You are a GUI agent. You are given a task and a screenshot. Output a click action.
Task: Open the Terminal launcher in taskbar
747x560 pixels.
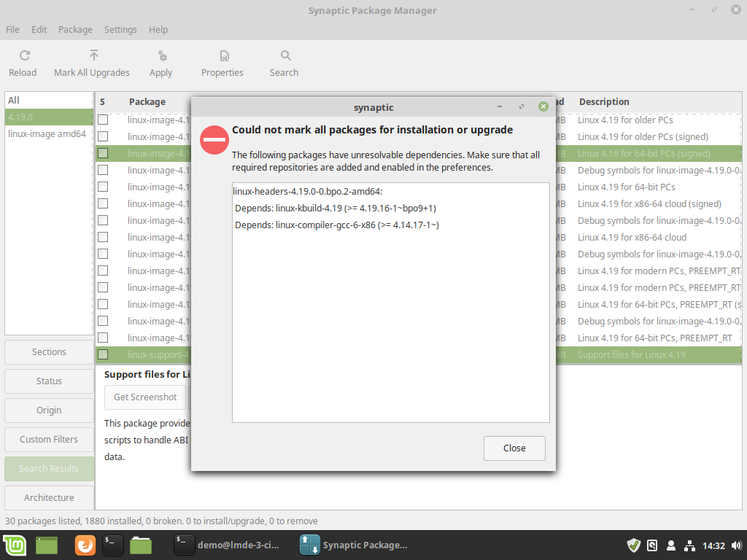coord(113,545)
